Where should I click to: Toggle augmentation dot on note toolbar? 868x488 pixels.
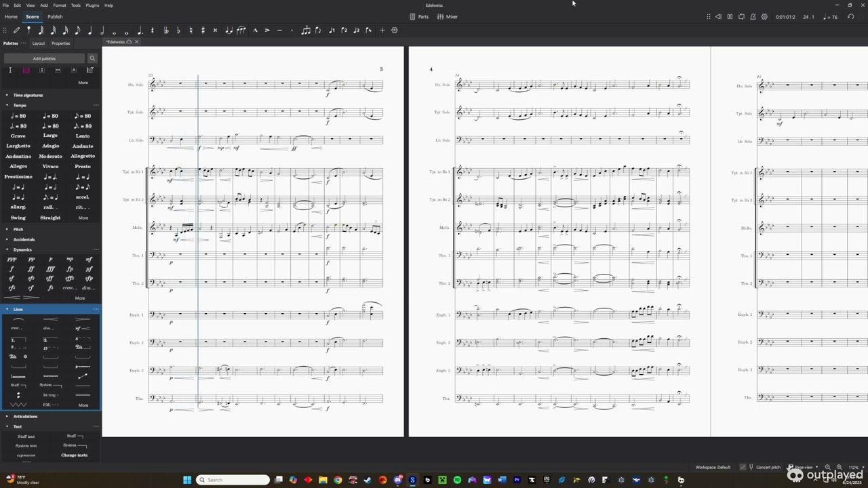140,30
